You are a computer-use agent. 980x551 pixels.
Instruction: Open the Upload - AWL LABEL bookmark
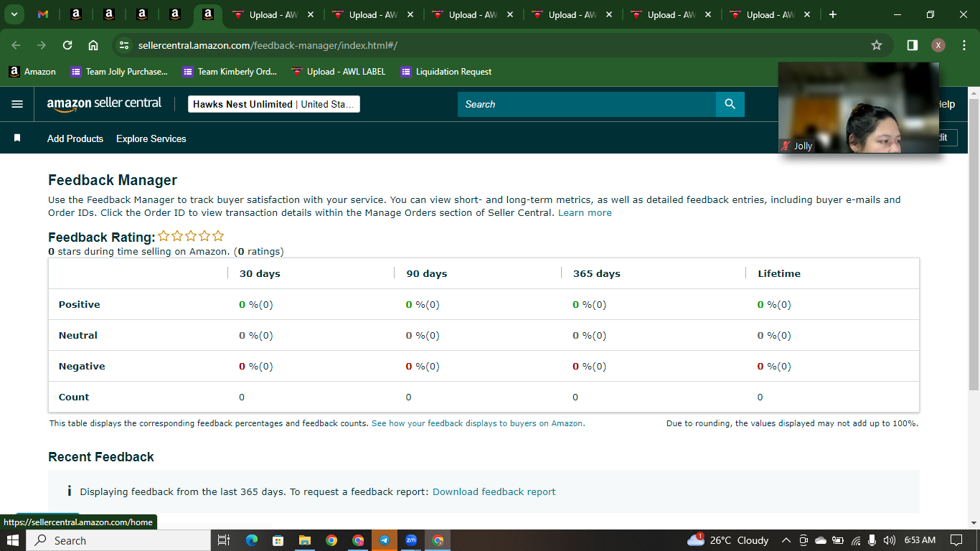click(x=339, y=71)
